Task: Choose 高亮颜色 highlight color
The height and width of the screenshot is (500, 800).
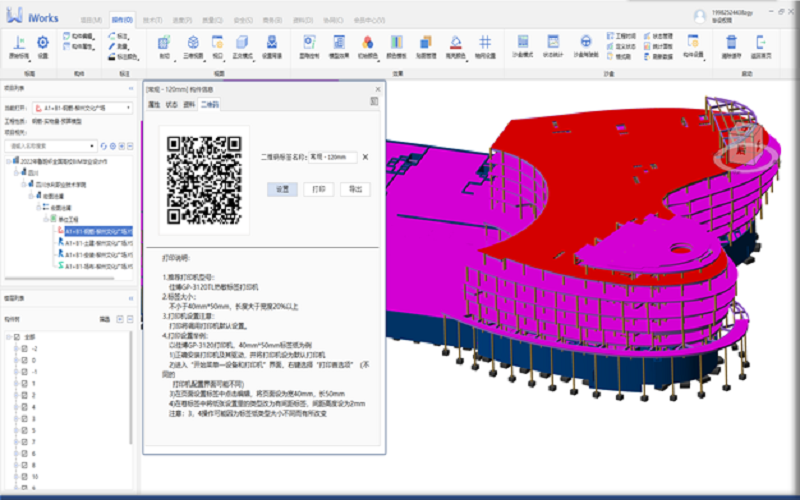Action: [x=456, y=46]
